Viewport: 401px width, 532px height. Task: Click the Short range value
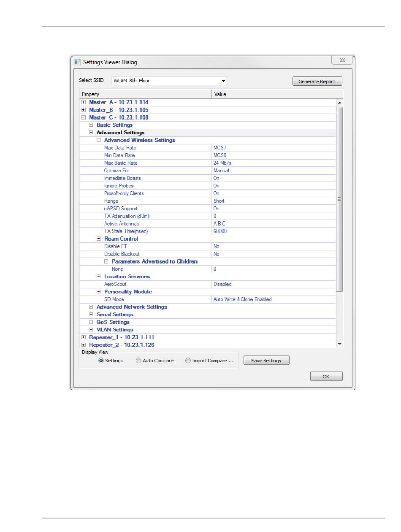coord(274,201)
